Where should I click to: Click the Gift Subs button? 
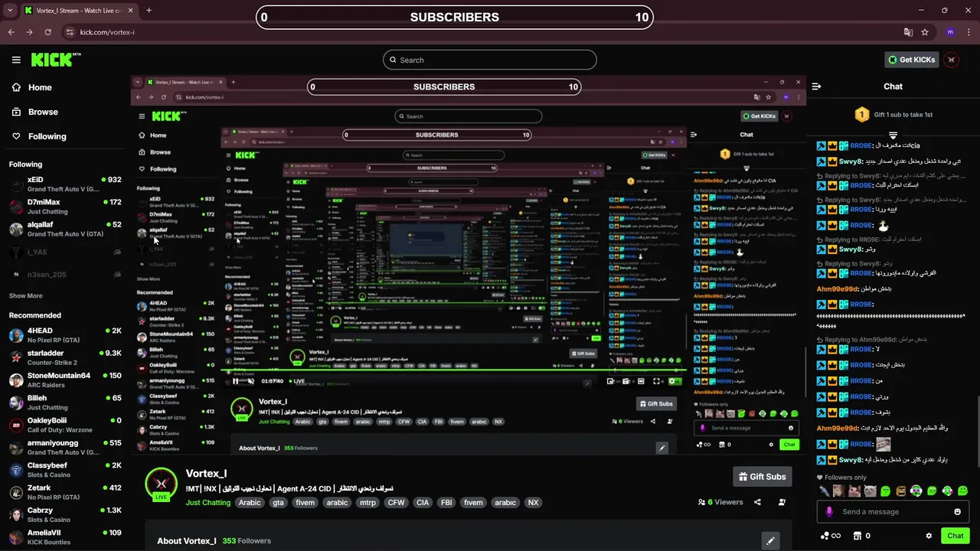[x=762, y=477]
